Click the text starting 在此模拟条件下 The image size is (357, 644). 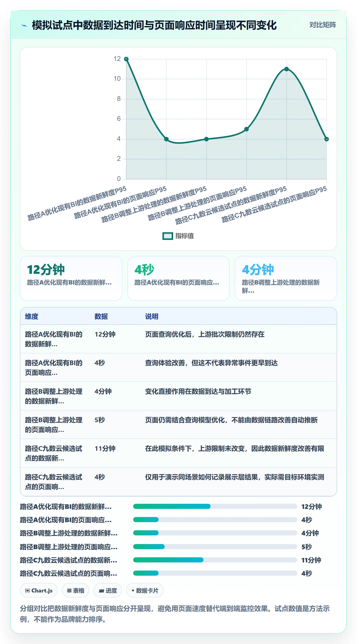pyautogui.click(x=235, y=448)
